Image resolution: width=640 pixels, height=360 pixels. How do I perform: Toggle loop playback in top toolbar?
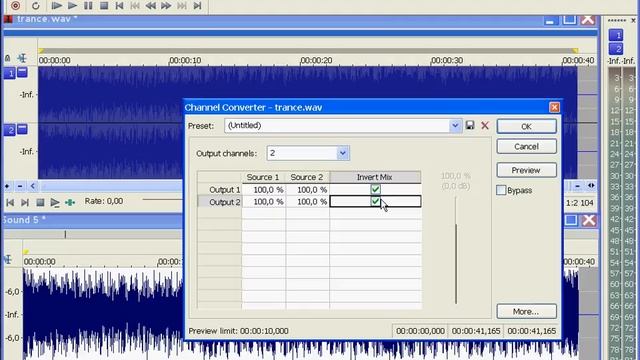pos(36,6)
